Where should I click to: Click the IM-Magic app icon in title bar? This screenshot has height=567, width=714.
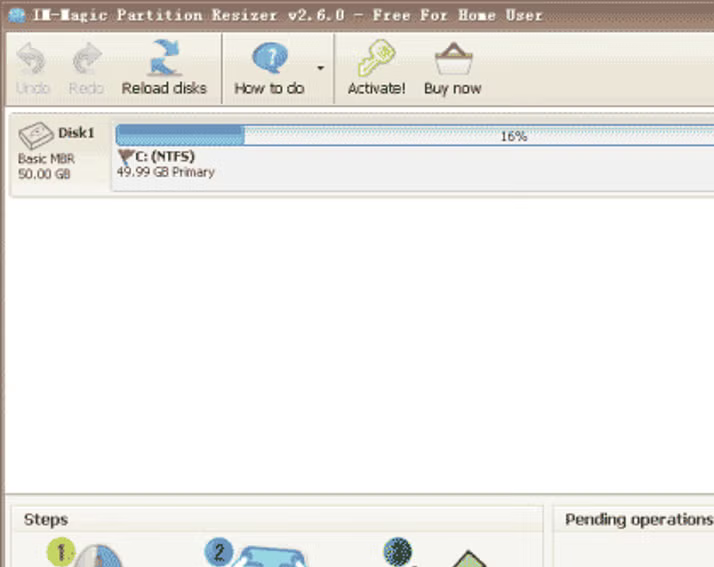coord(17,15)
